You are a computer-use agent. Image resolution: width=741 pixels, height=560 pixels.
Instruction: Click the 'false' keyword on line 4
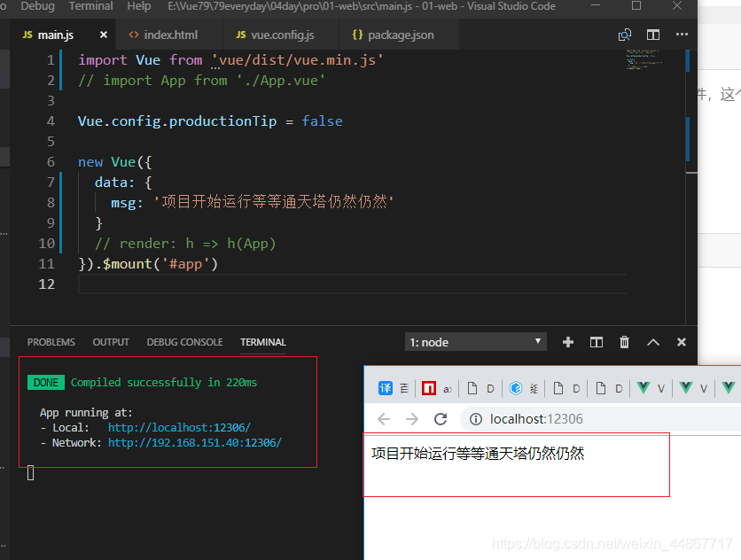[323, 121]
